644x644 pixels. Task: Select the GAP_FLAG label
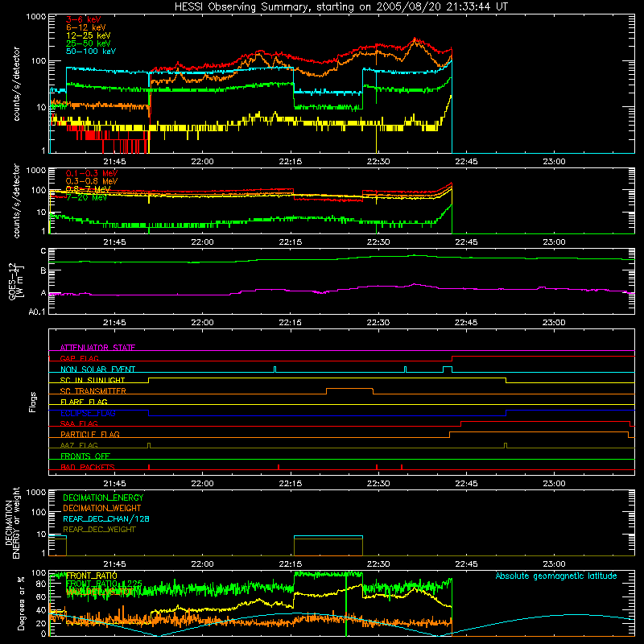pyautogui.click(x=79, y=358)
